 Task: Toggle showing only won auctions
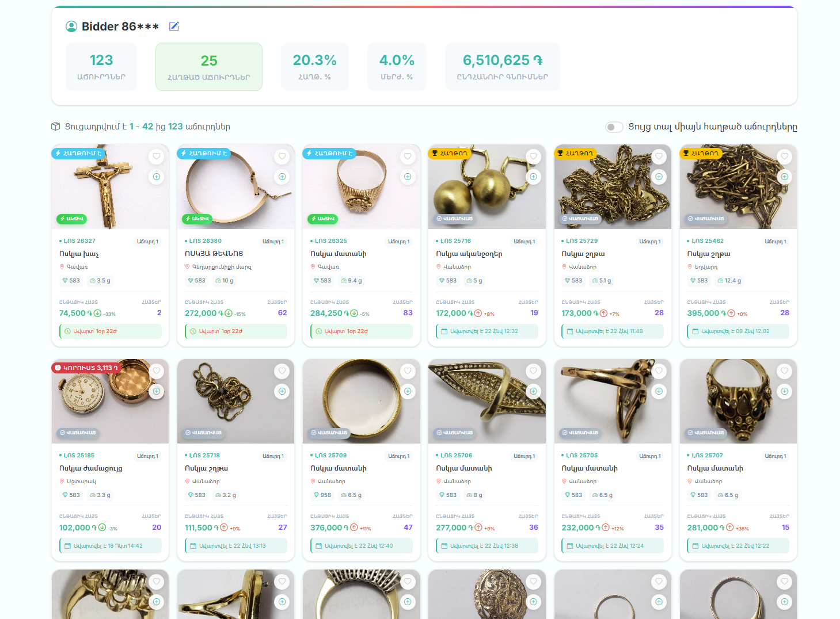tap(614, 127)
